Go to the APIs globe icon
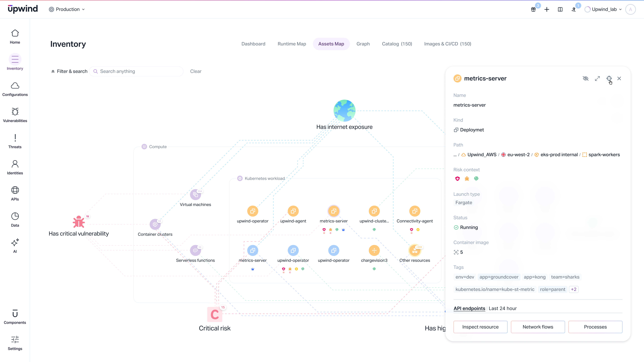Viewport: 644px width, 362px height. pyautogui.click(x=15, y=190)
